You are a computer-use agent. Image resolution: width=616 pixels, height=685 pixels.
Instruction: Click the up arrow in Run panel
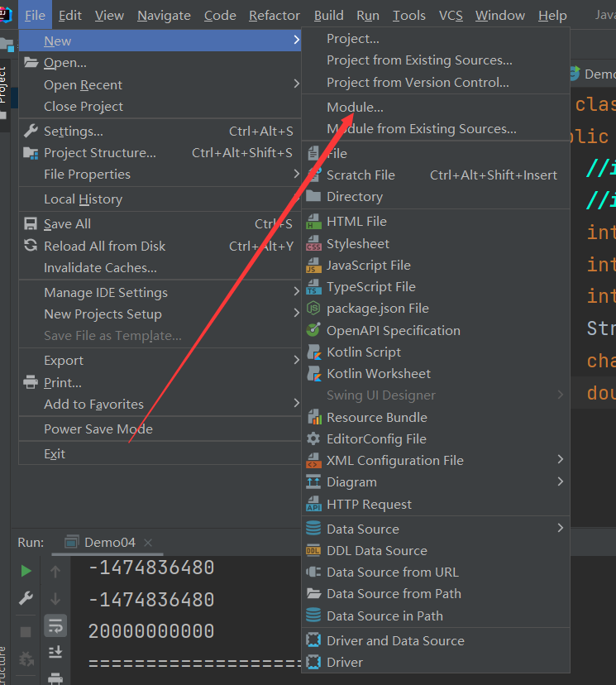coord(55,571)
